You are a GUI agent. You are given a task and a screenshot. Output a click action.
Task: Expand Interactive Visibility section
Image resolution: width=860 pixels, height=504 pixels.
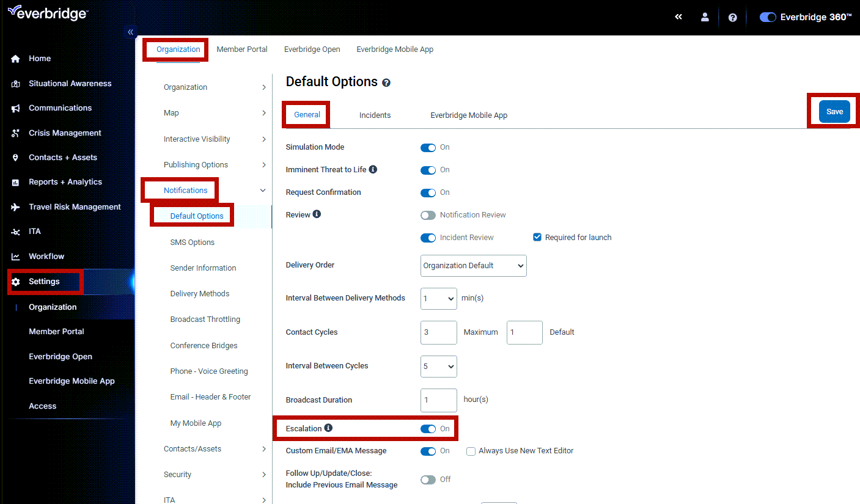coord(264,139)
